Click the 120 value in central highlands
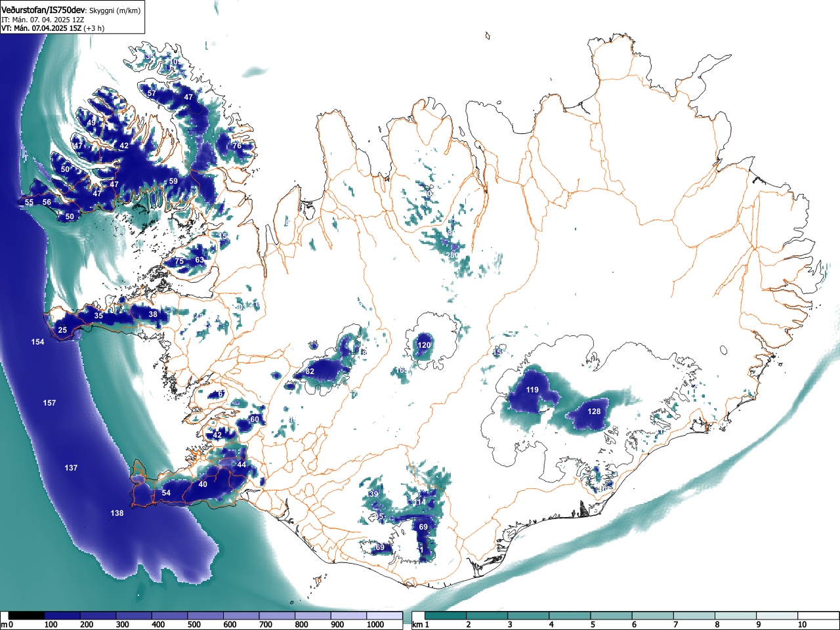 tap(425, 345)
